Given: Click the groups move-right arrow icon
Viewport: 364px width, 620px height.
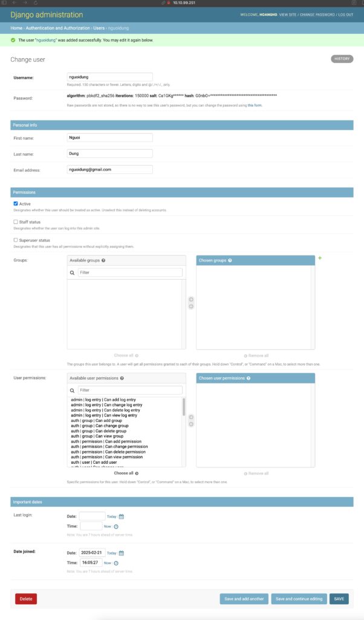Looking at the screenshot, I should 191,299.
